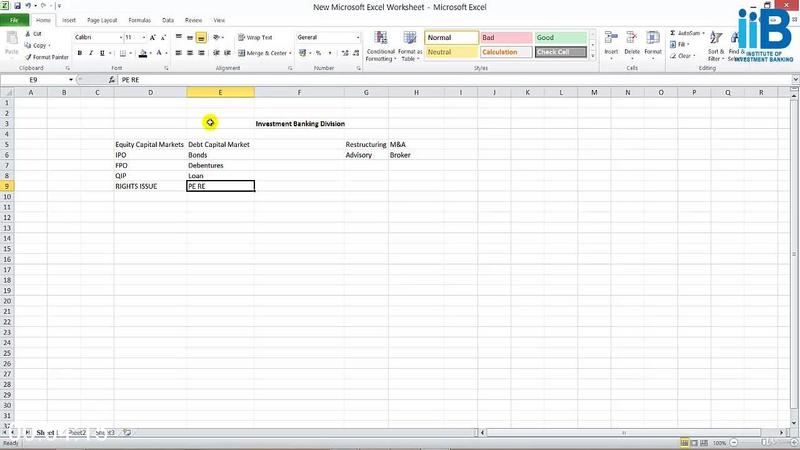Open the font size dropdown
This screenshot has width=800, height=450.
(x=143, y=37)
